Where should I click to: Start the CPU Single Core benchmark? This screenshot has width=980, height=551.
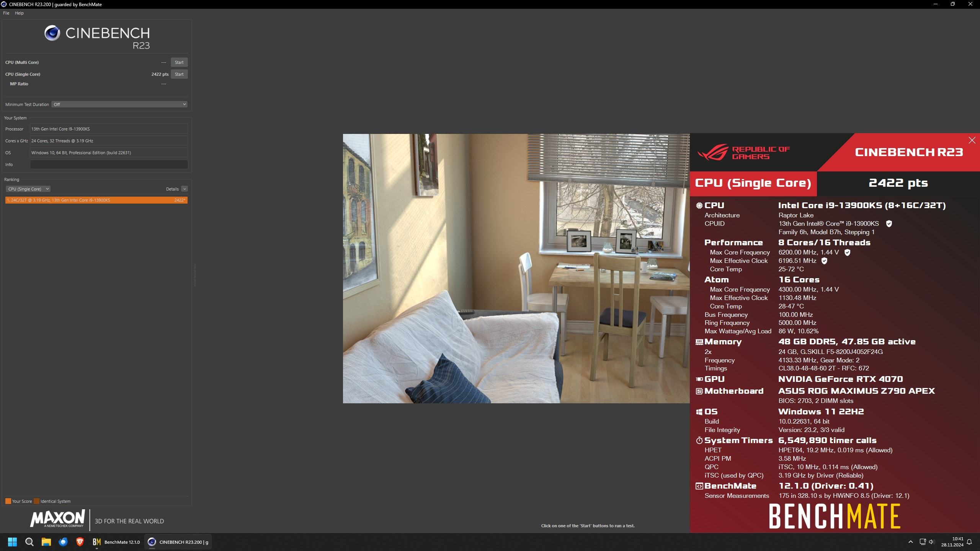[x=178, y=74]
